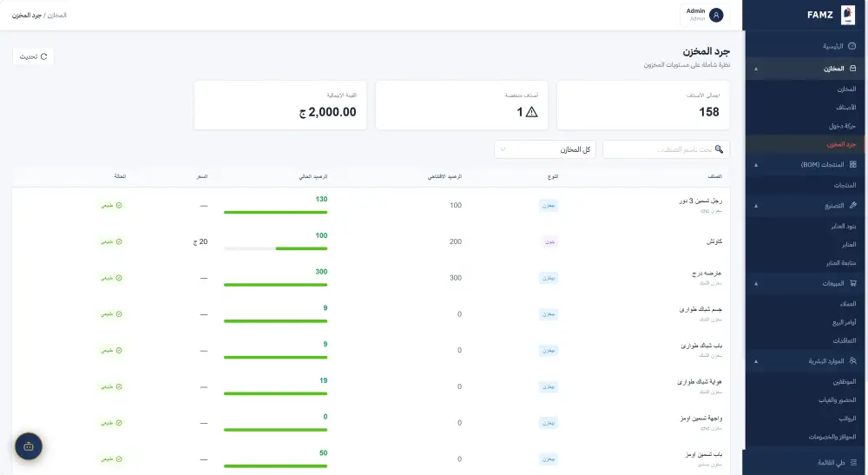This screenshot has height=475, width=868.
Task: Open the الأصناف menu item
Action: coord(805,108)
